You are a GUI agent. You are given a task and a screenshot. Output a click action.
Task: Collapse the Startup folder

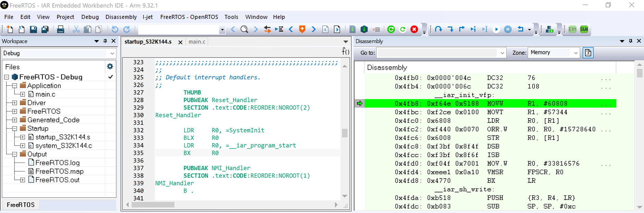click(x=14, y=129)
